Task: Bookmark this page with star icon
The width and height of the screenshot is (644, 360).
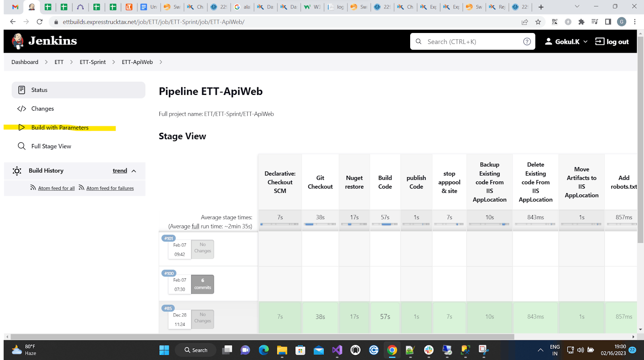Action: click(x=538, y=22)
